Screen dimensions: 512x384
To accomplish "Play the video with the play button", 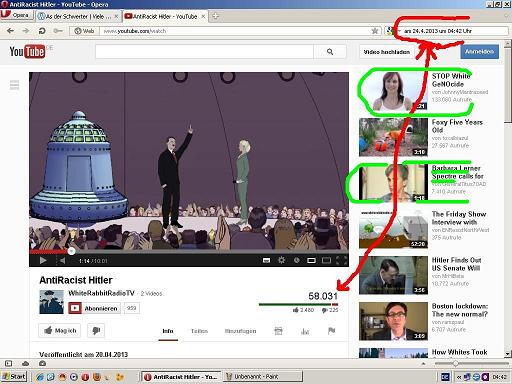I will click(43, 260).
